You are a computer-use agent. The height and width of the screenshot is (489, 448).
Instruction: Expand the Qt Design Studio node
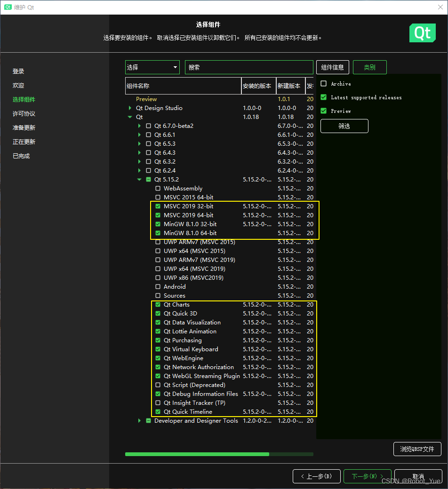click(x=130, y=108)
